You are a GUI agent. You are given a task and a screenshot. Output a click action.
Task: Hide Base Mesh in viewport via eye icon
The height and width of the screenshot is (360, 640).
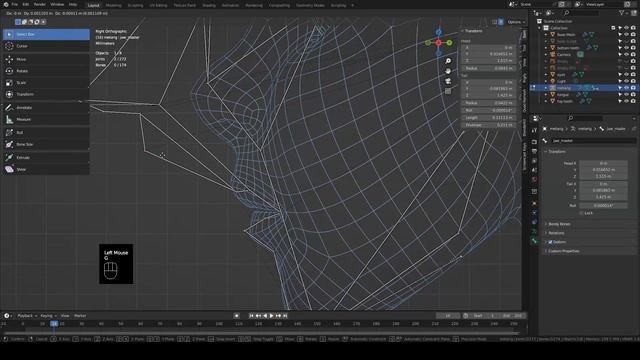pyautogui.click(x=627, y=35)
